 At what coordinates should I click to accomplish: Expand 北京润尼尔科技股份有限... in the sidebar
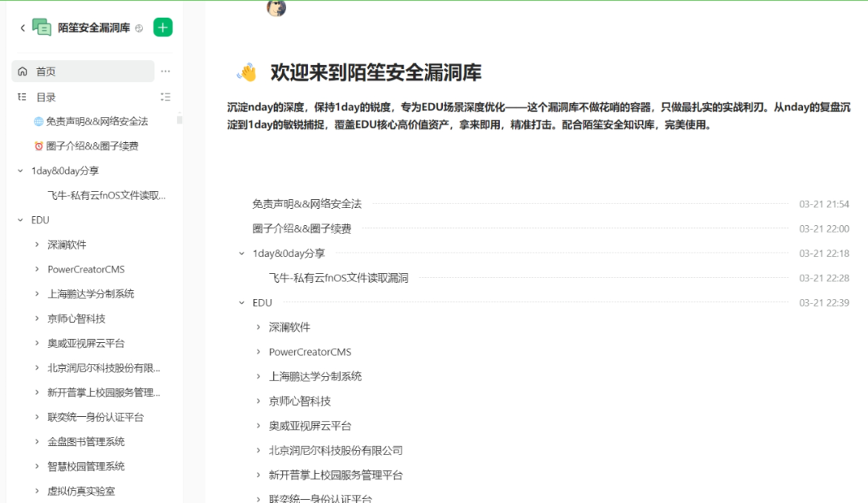coord(37,367)
